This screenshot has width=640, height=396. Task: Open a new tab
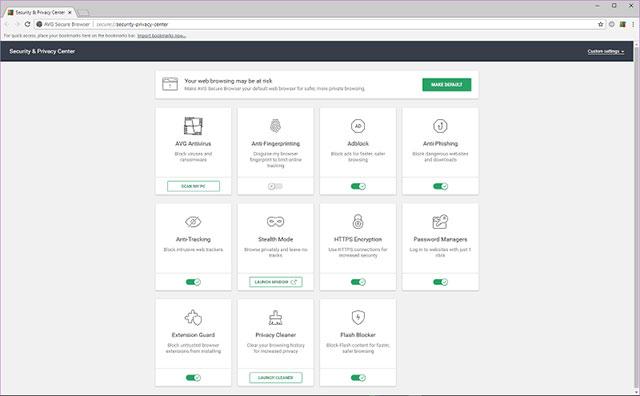click(83, 13)
